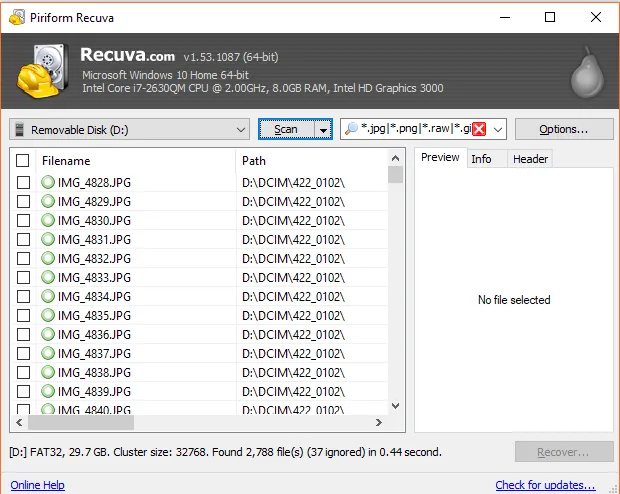
Task: Switch to the Preview tab
Action: (x=440, y=157)
